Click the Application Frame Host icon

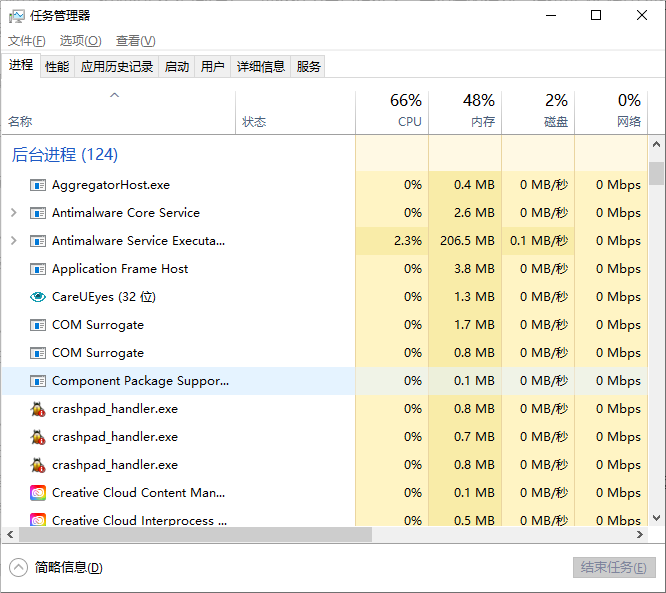pos(38,269)
